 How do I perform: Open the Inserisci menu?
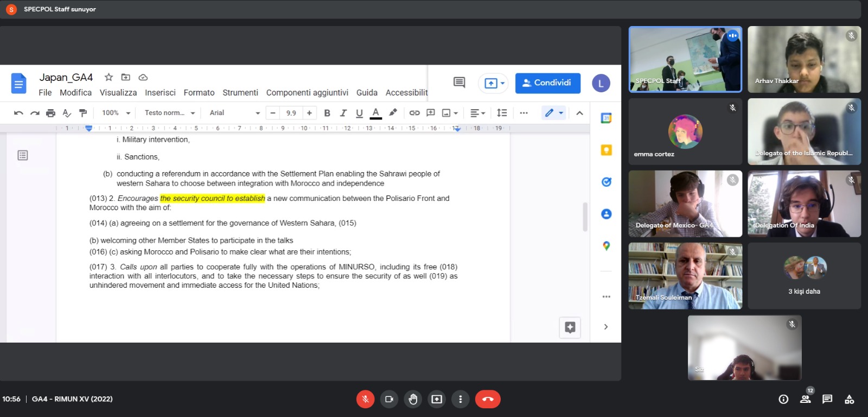pyautogui.click(x=160, y=93)
